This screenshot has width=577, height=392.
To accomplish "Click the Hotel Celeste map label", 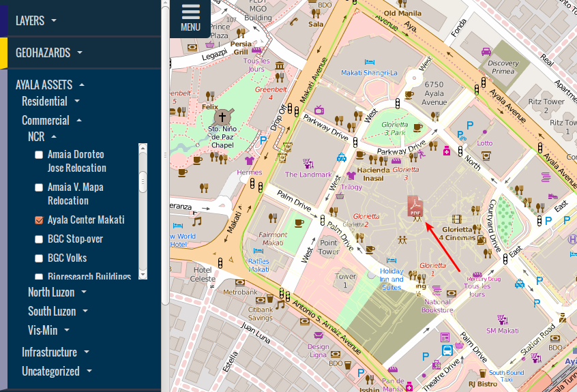I will 203,274.
